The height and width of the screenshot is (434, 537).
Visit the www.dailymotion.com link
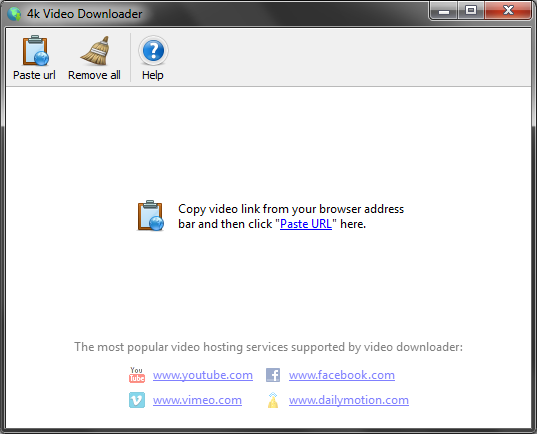[x=349, y=400]
